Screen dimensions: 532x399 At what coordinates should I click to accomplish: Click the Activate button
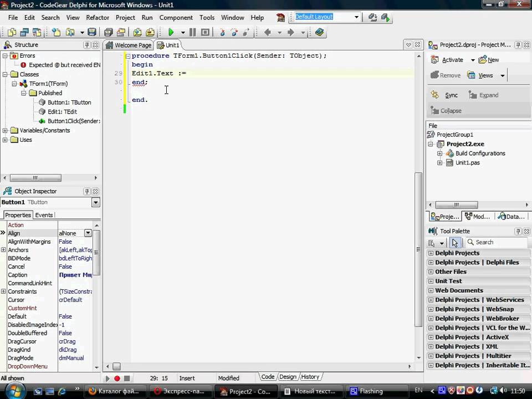[447, 60]
